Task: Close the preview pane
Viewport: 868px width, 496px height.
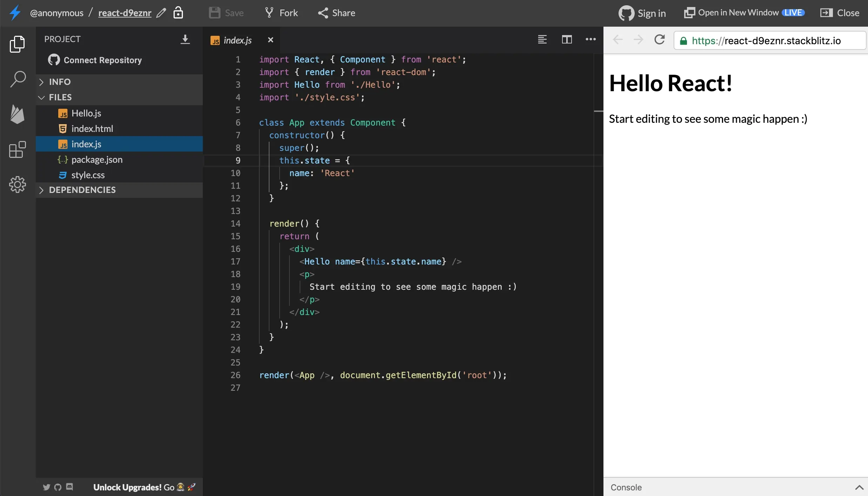Action: (x=840, y=13)
